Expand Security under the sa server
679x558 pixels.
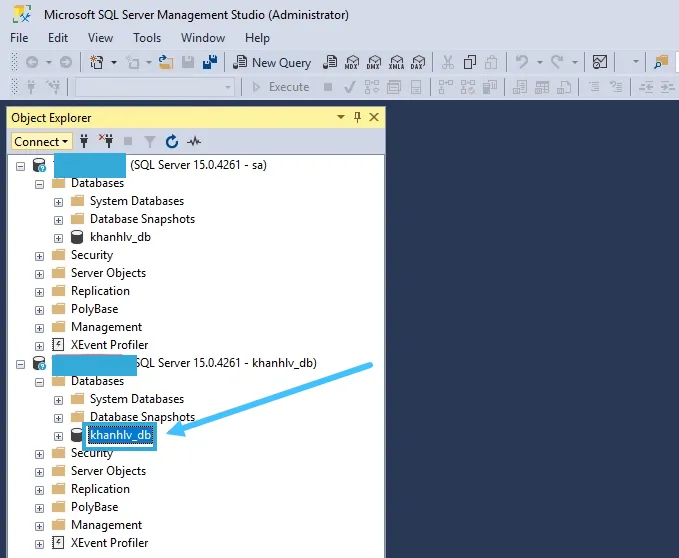pos(39,256)
